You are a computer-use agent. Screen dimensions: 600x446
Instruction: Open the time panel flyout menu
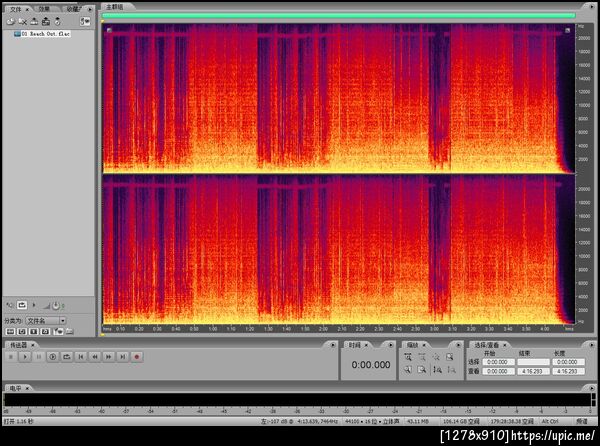click(x=390, y=345)
